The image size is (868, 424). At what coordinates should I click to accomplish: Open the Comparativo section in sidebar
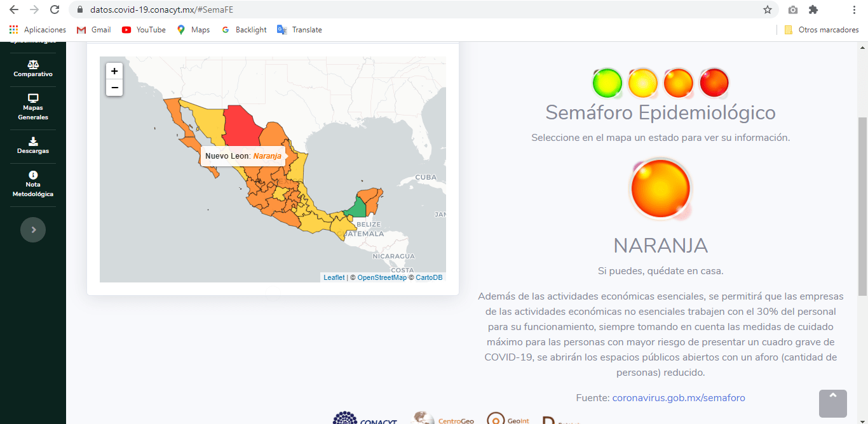pos(33,69)
